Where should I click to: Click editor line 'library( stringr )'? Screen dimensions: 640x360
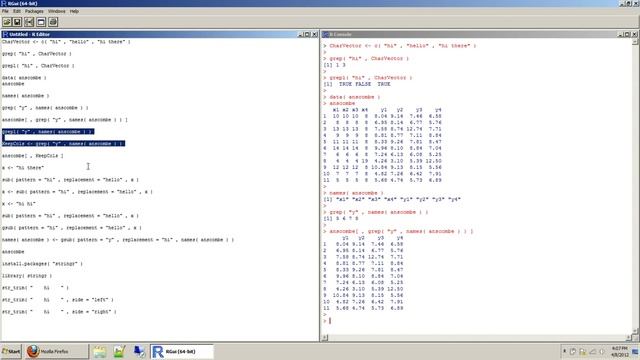(27, 276)
